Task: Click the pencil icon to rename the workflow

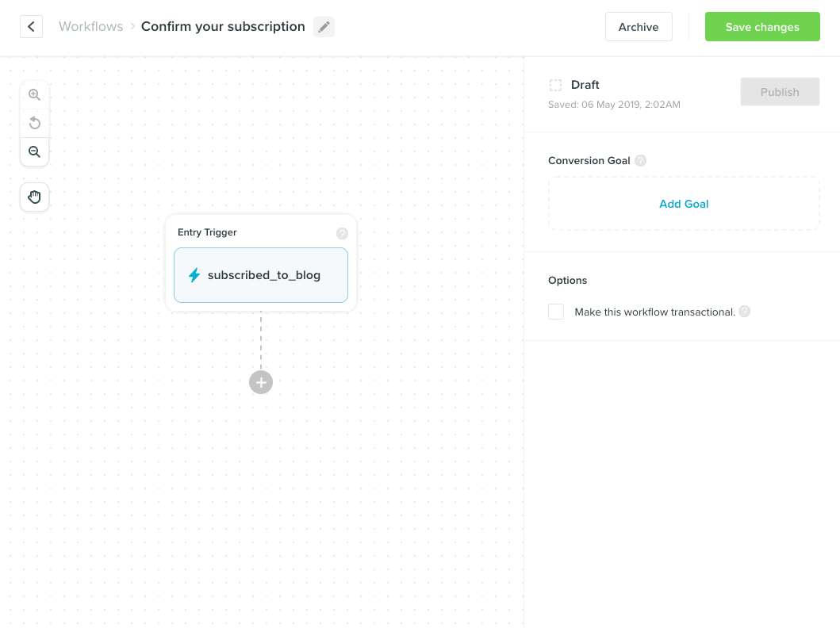Action: pos(324,26)
